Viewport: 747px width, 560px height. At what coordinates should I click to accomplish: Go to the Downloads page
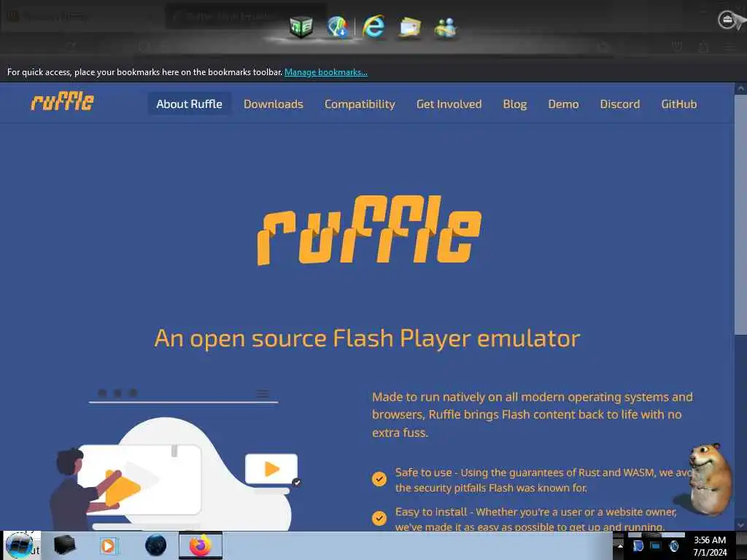274,104
